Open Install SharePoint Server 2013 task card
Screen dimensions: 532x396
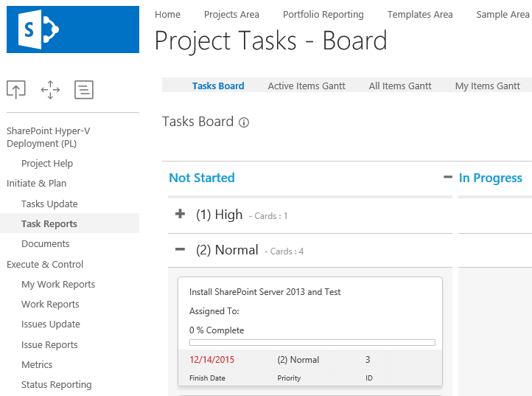point(265,292)
